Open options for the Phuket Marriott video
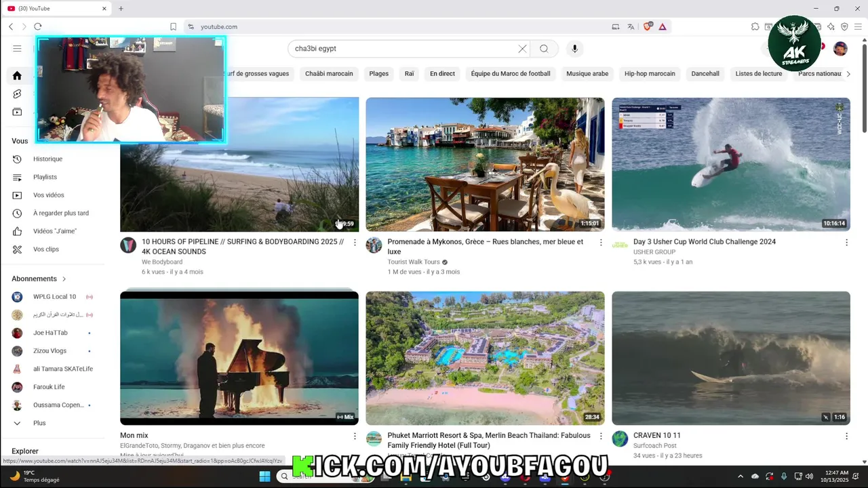Viewport: 868px width, 488px height. pyautogui.click(x=600, y=436)
